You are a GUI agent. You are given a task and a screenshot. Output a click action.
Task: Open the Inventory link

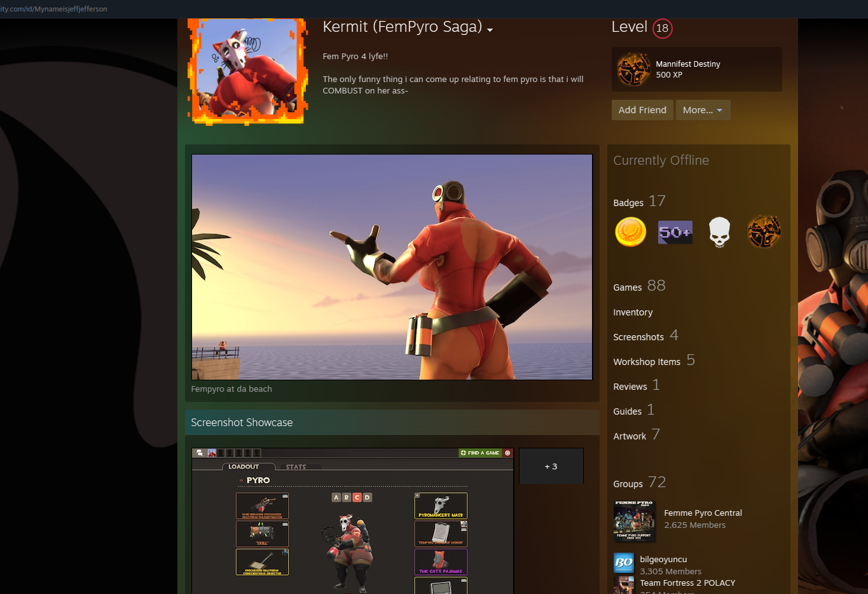[633, 312]
